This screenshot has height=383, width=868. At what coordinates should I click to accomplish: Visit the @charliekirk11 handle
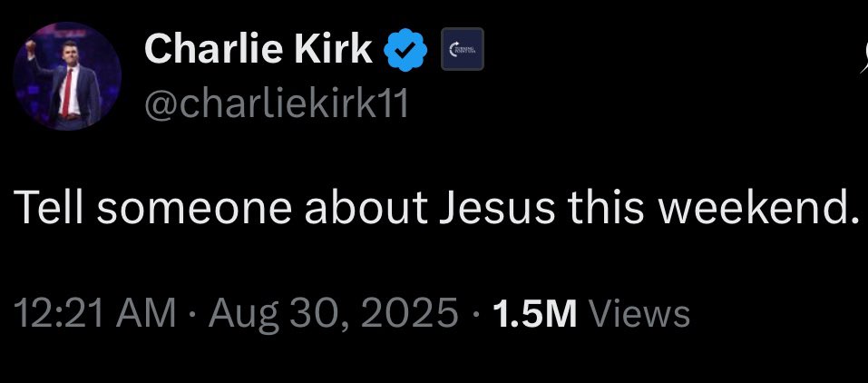[277, 106]
